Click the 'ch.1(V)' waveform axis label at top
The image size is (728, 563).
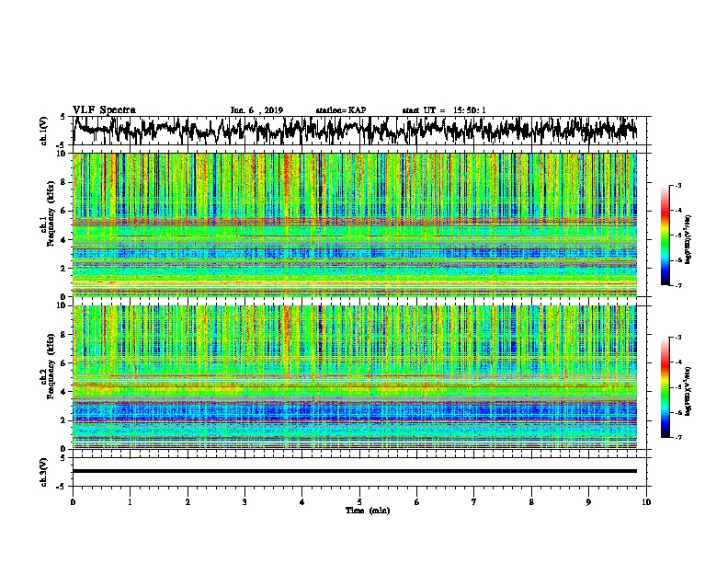pos(44,131)
